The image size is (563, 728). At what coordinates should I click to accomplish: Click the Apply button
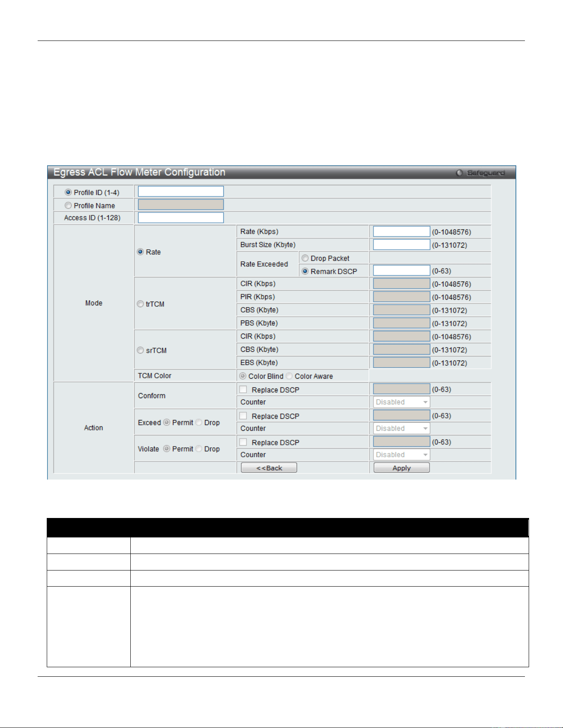(402, 468)
